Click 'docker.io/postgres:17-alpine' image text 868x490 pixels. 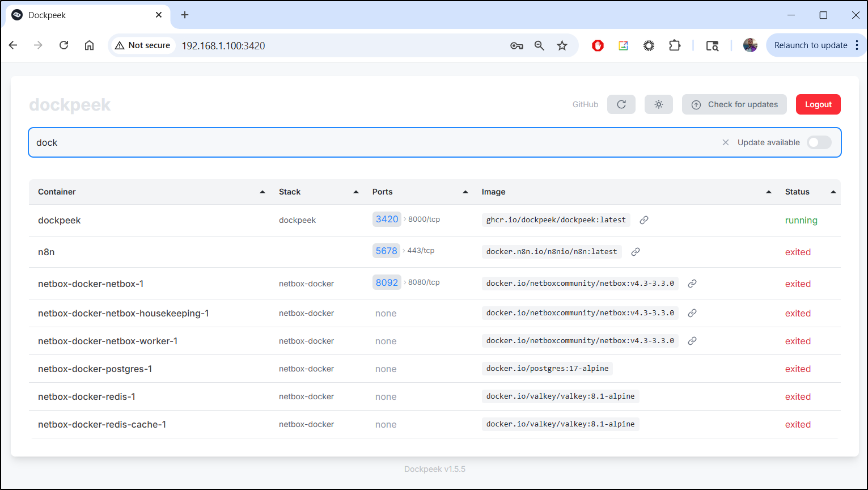[548, 368]
